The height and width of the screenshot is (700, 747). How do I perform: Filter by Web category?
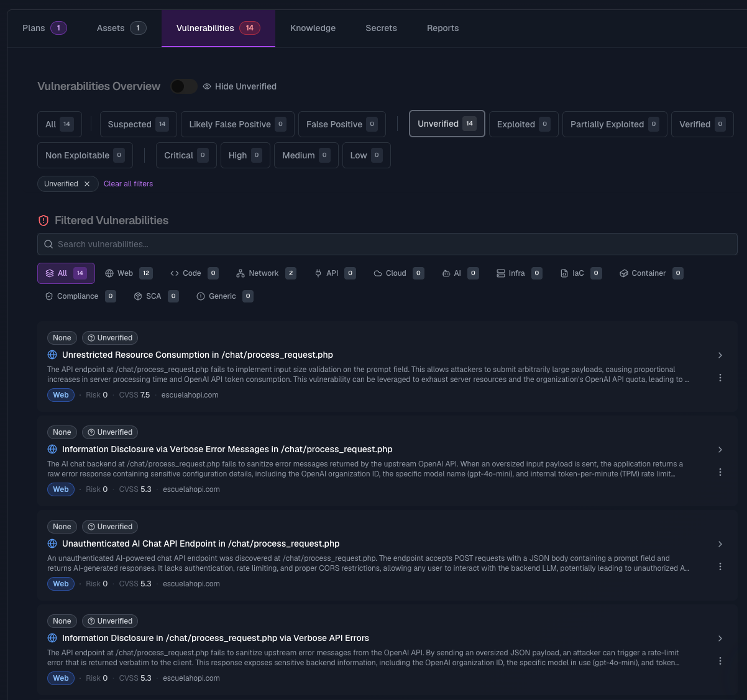[x=128, y=273]
